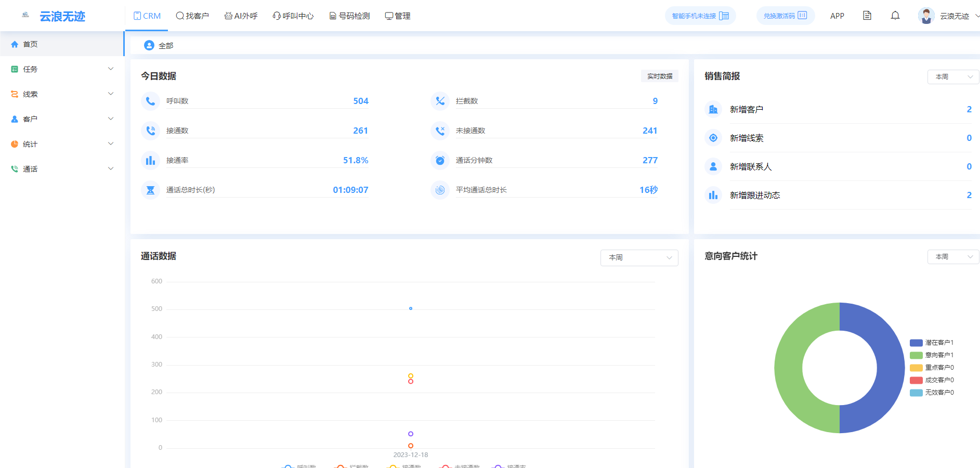Click the user icon next to 全部
Screen dimensions: 980x468
click(149, 46)
